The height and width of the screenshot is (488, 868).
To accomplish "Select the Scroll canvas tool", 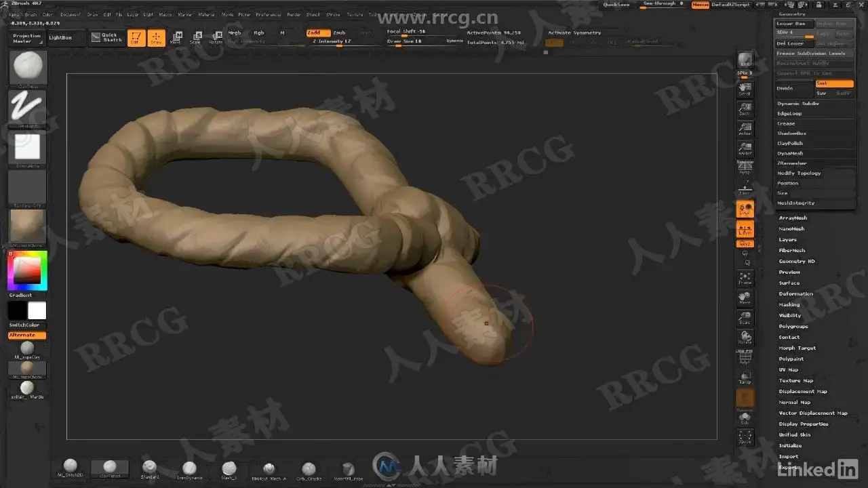I will click(745, 88).
